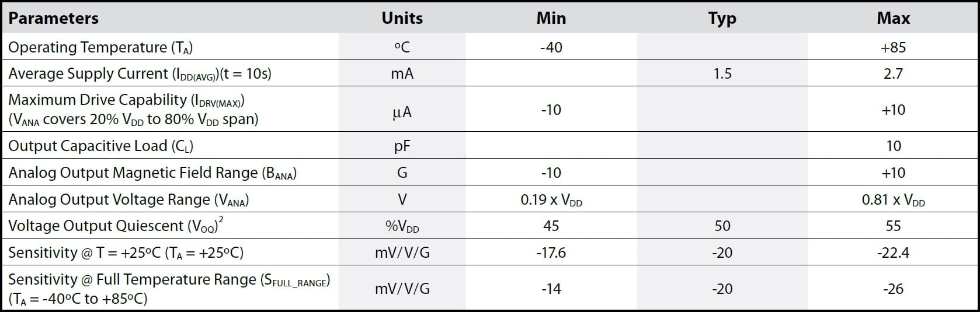
Task: Click the µA units cell
Action: [x=402, y=110]
